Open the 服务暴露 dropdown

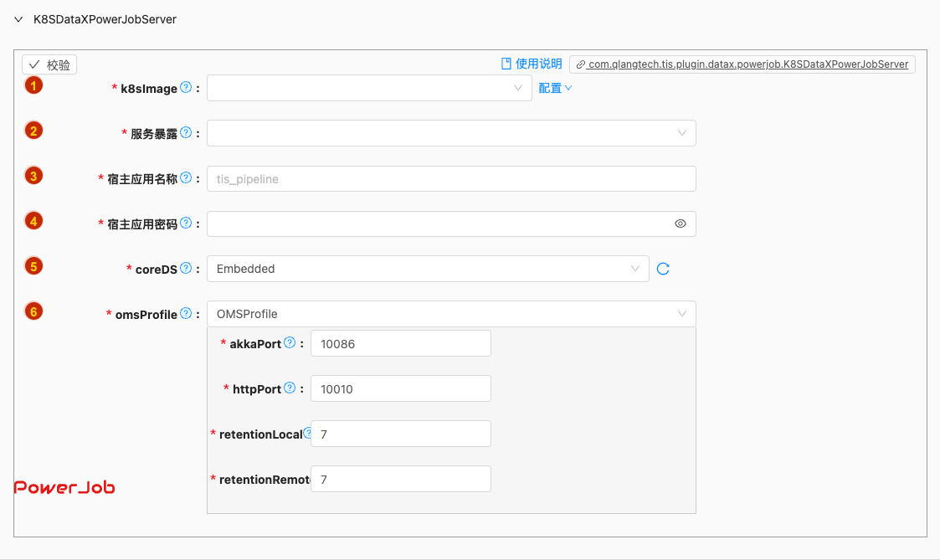pyautogui.click(x=451, y=133)
